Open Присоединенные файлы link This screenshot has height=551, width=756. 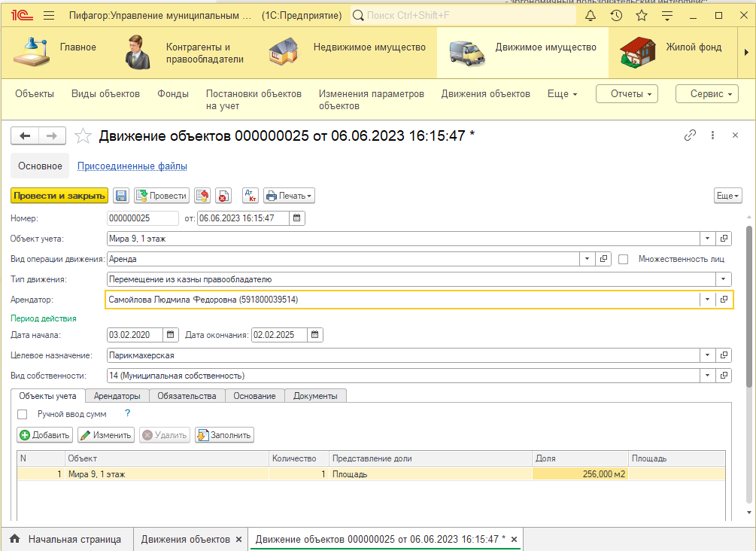132,166
